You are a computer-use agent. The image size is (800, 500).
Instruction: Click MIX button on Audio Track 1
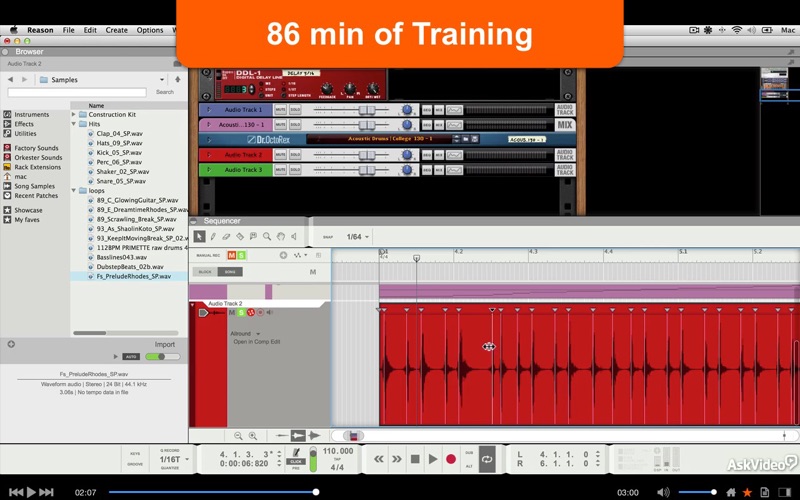(439, 110)
